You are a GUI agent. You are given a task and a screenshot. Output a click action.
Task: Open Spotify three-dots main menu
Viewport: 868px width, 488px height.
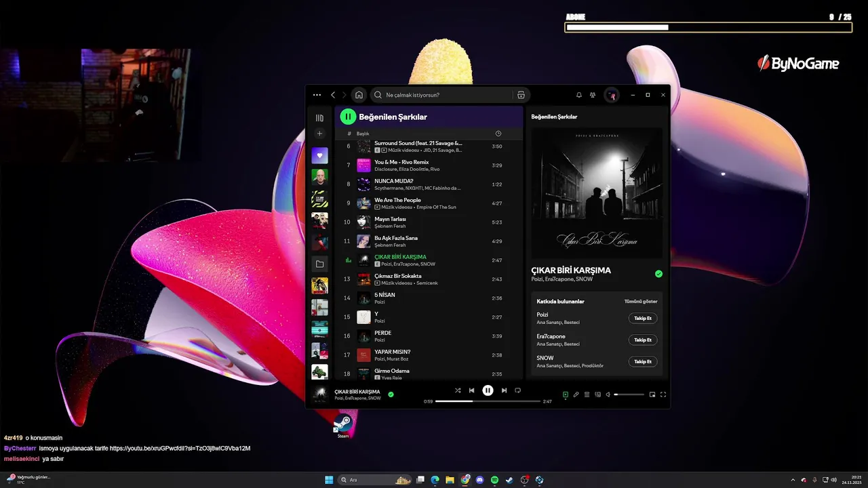(x=317, y=95)
